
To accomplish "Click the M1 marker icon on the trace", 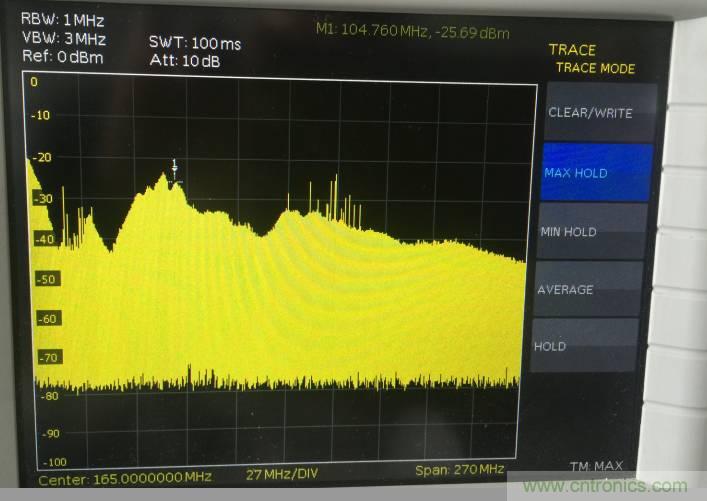I will 175,167.
